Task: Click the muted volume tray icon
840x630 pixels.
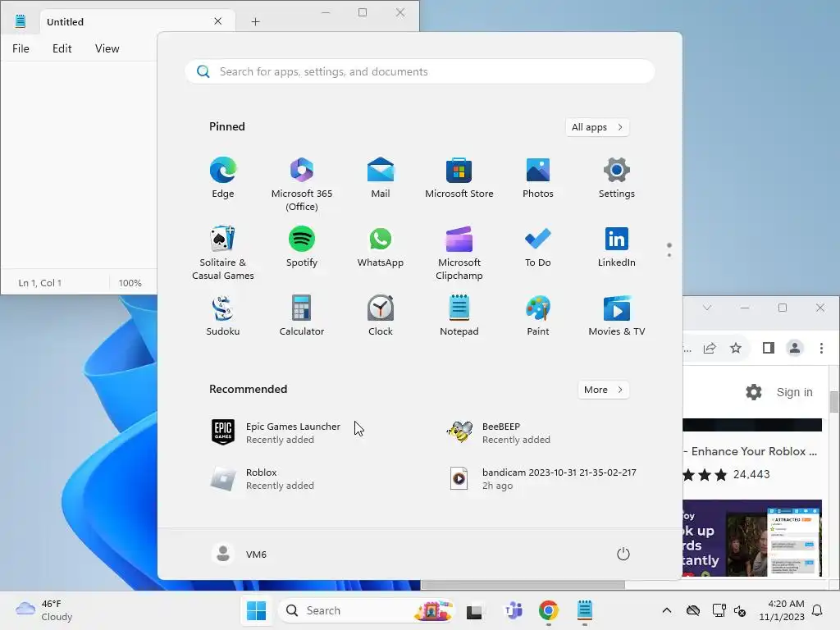Action: pyautogui.click(x=740, y=610)
